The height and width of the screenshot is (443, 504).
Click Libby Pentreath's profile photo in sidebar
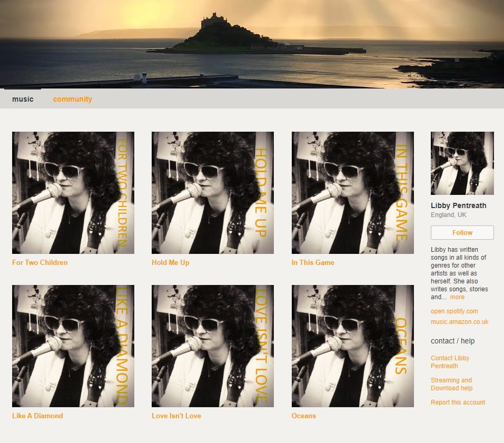(462, 163)
